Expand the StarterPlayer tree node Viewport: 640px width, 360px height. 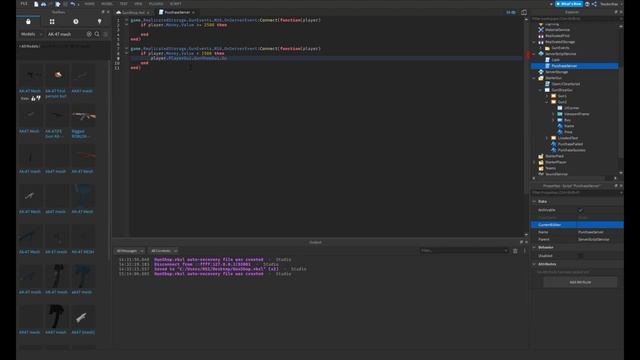pyautogui.click(x=534, y=162)
